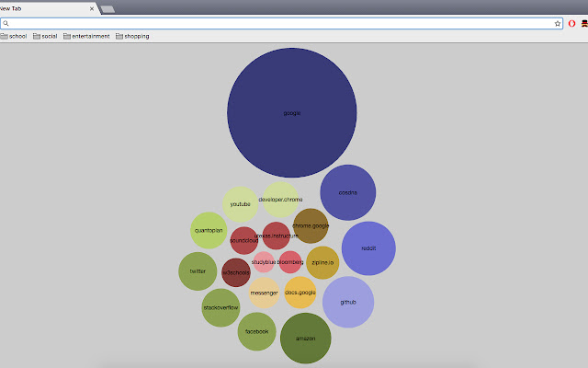The height and width of the screenshot is (368, 588).
Task: Open the facebook bubble
Action: [257, 331]
